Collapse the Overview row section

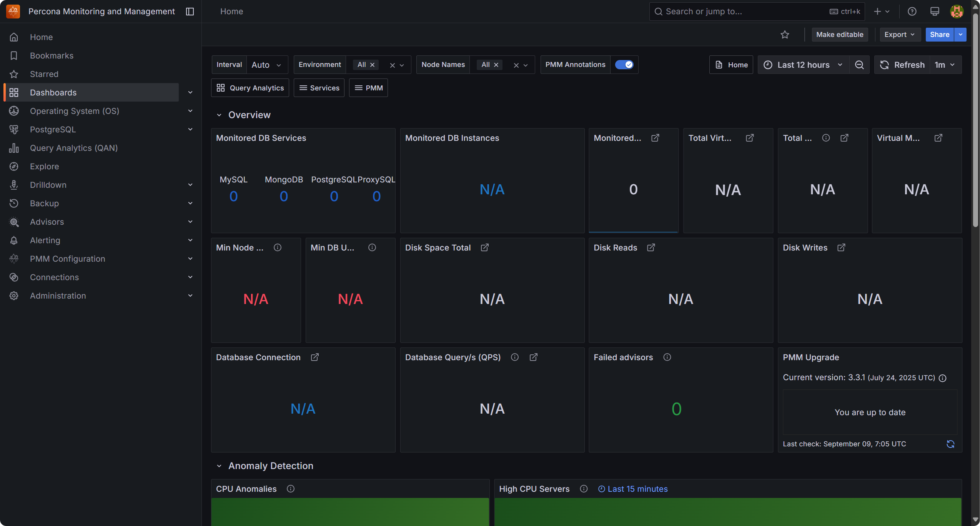click(219, 115)
